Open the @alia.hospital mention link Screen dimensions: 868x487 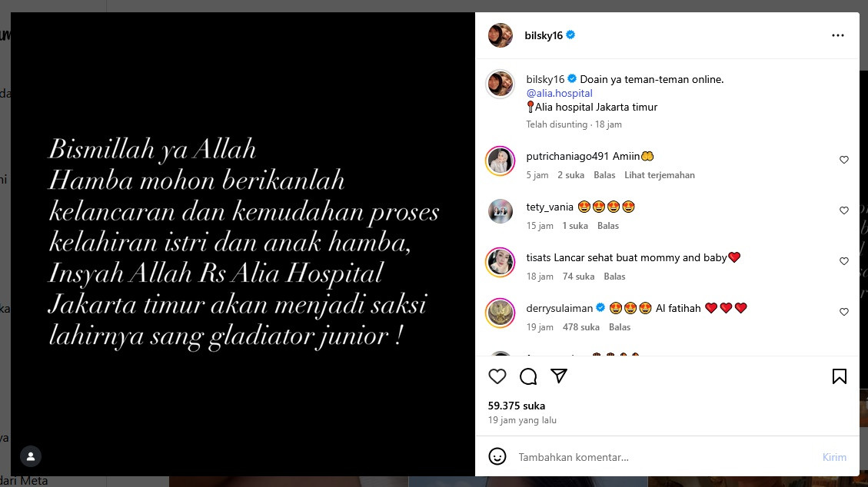pos(559,94)
